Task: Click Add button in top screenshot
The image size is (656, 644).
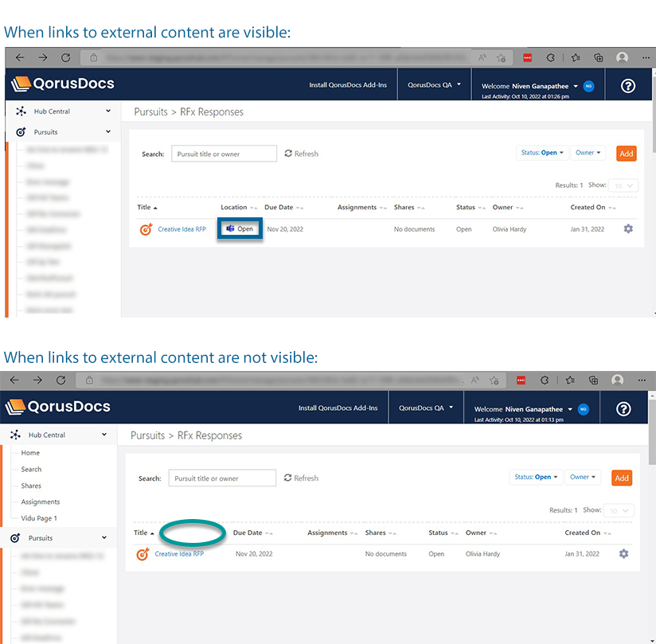Action: pos(626,154)
